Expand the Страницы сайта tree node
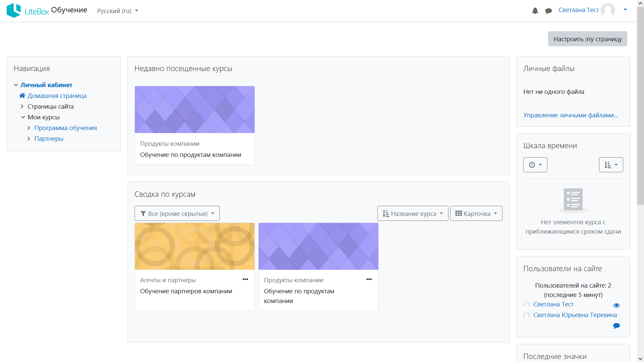This screenshot has height=362, width=644. 22,107
